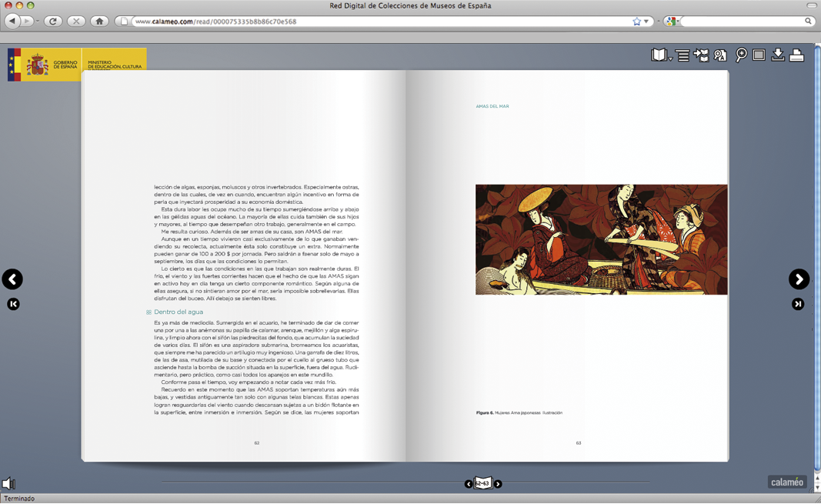This screenshot has width=821, height=504.
Task: Go to the previous page spread
Action: pos(12,279)
